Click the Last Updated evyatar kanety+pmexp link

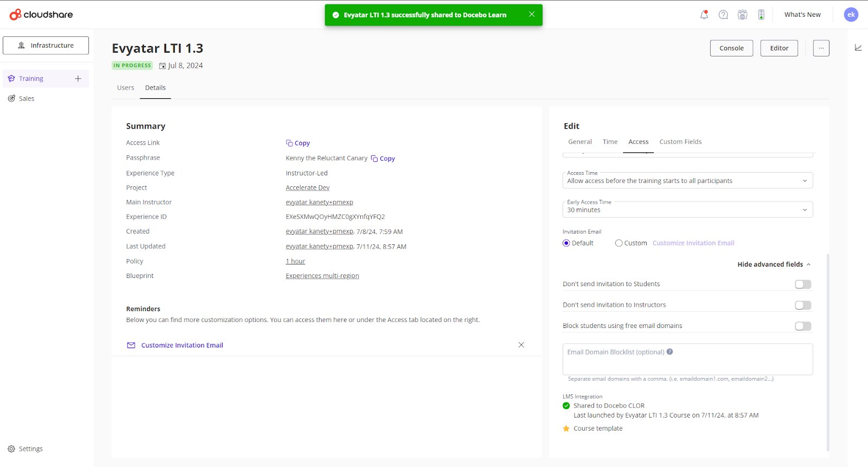(x=320, y=247)
